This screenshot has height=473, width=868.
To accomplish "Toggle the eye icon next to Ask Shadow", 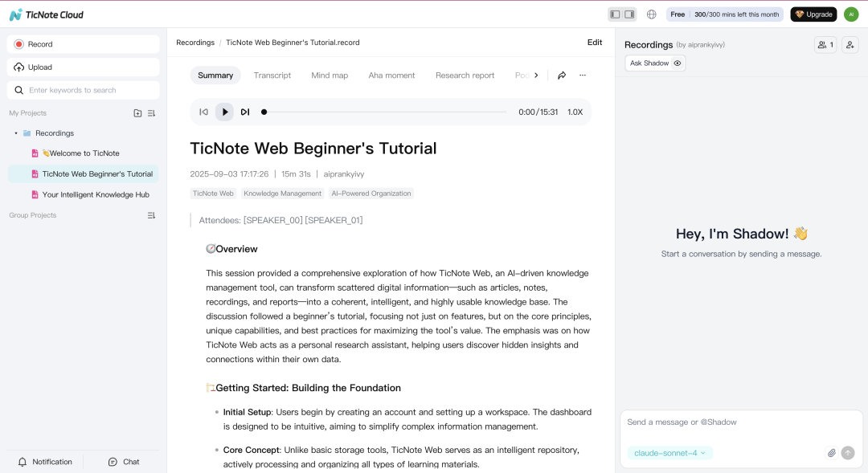I will (678, 63).
